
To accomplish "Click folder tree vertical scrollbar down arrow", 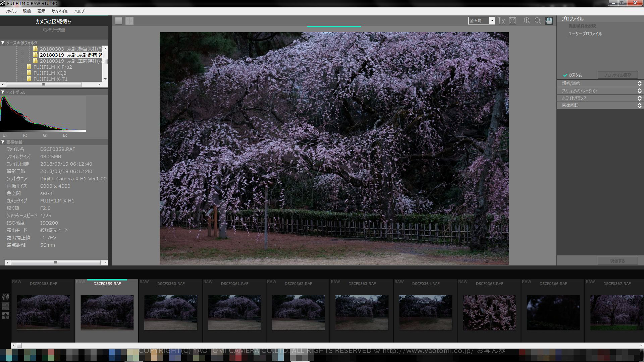I will [105, 79].
